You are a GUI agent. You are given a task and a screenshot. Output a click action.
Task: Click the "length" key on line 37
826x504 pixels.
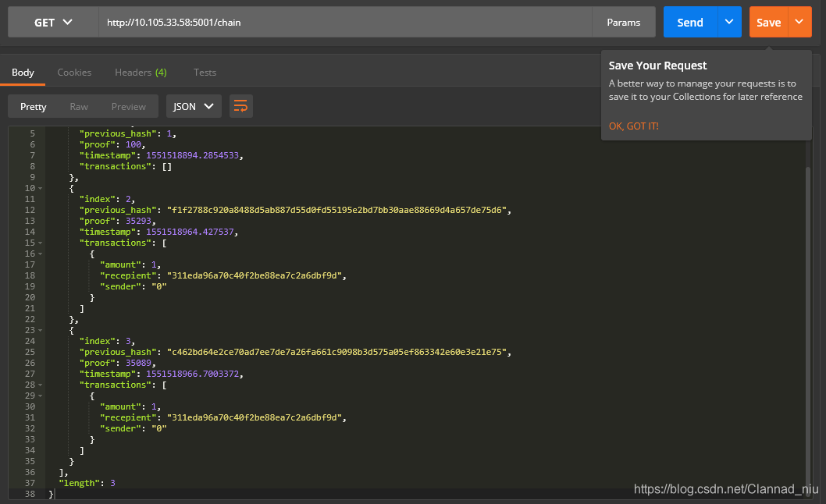79,484
